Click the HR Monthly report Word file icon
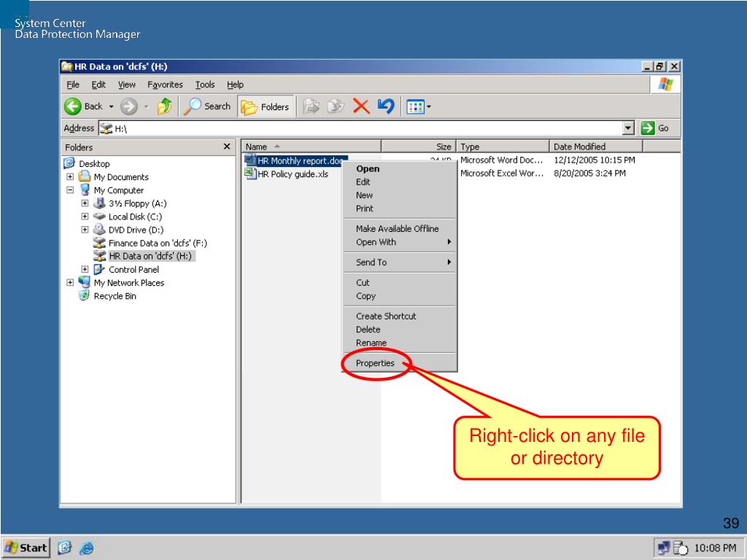Viewport: 747px width, 560px height. (250, 160)
